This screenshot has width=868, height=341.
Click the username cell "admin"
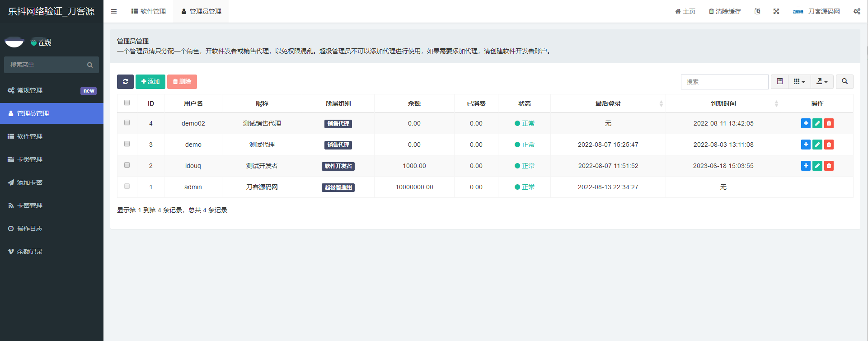193,187
